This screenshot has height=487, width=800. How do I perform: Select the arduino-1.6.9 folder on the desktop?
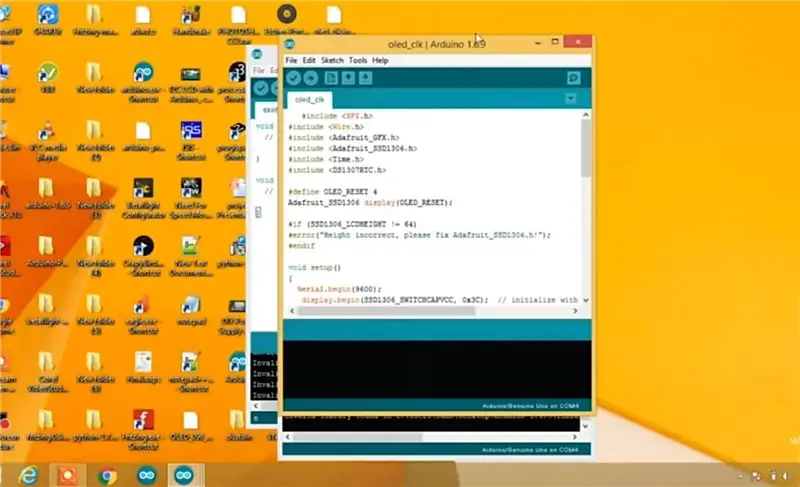click(46, 194)
